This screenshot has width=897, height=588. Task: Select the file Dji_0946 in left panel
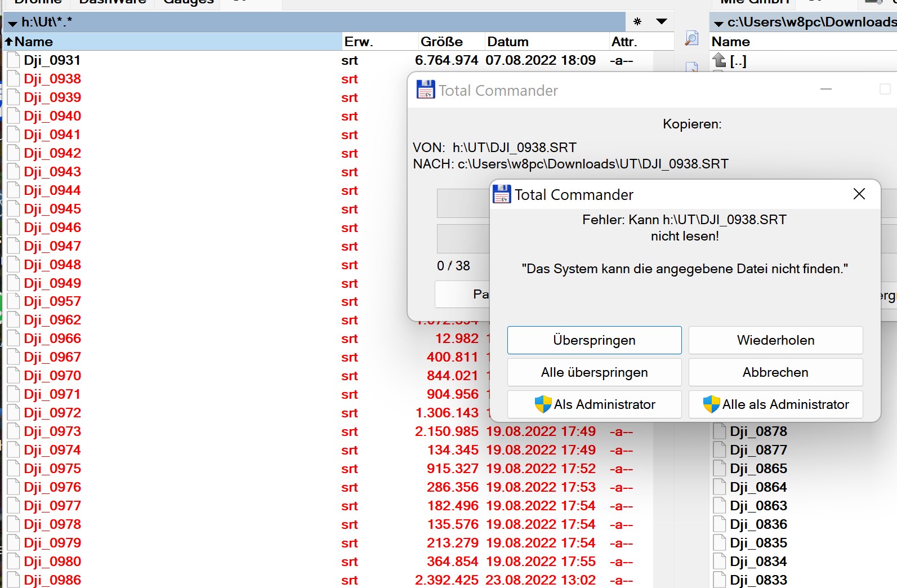(x=52, y=228)
